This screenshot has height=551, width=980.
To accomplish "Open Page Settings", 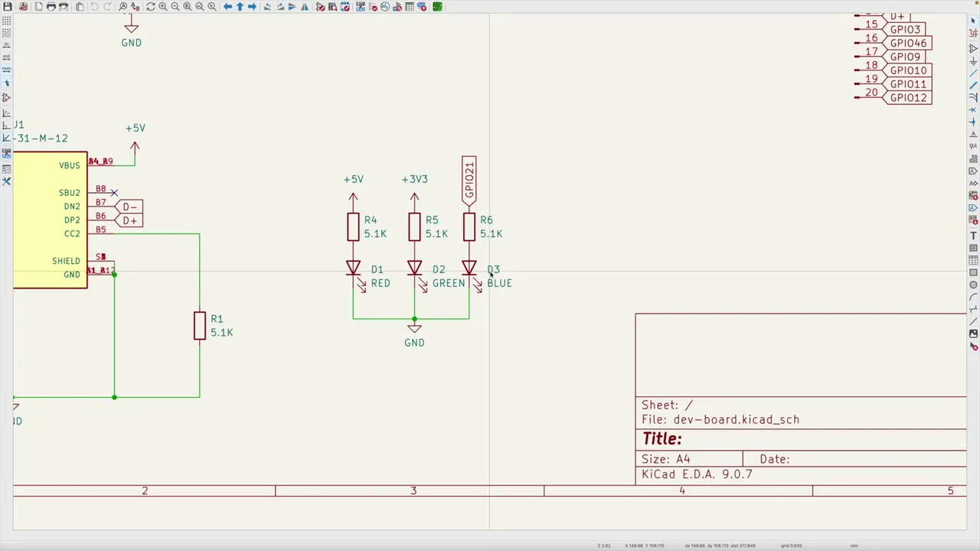I will click(38, 7).
